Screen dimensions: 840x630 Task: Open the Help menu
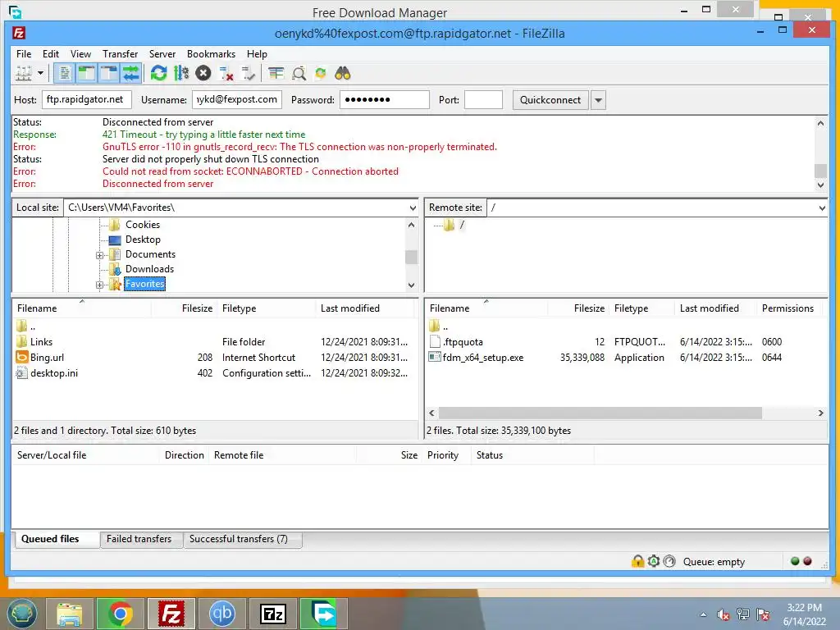[257, 54]
